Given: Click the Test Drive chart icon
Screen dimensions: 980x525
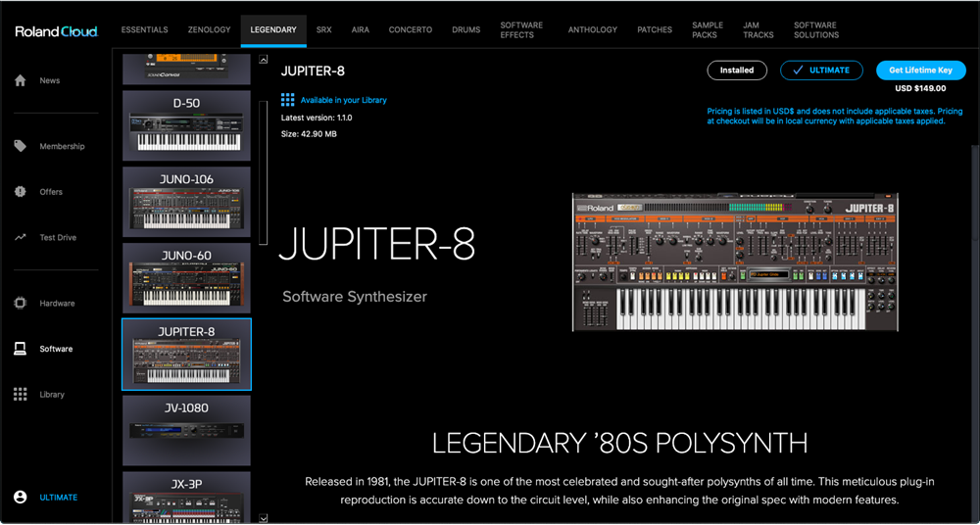Looking at the screenshot, I should pos(20,237).
